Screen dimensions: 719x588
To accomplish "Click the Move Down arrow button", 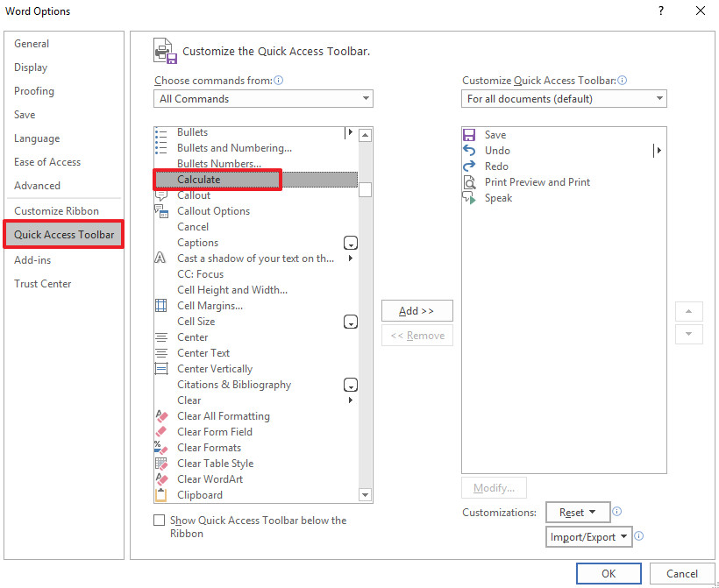I will [x=688, y=334].
